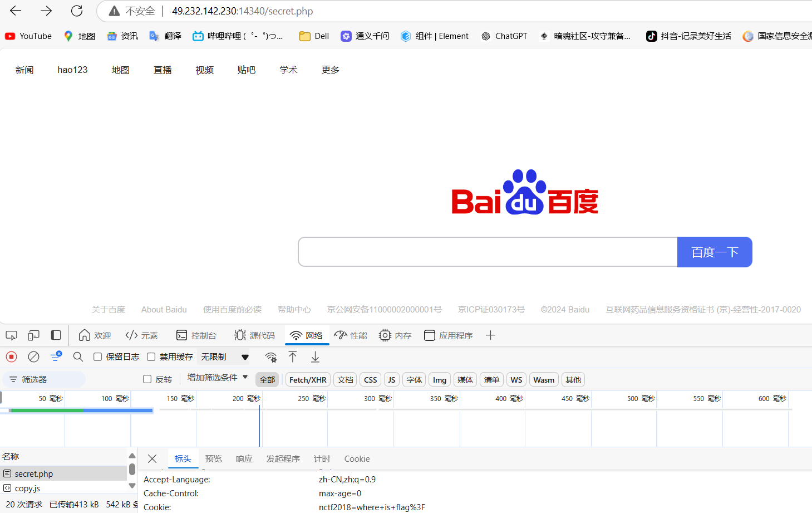This screenshot has width=812, height=513.
Task: Enable the 禁用缓存 checkbox
Action: 151,356
